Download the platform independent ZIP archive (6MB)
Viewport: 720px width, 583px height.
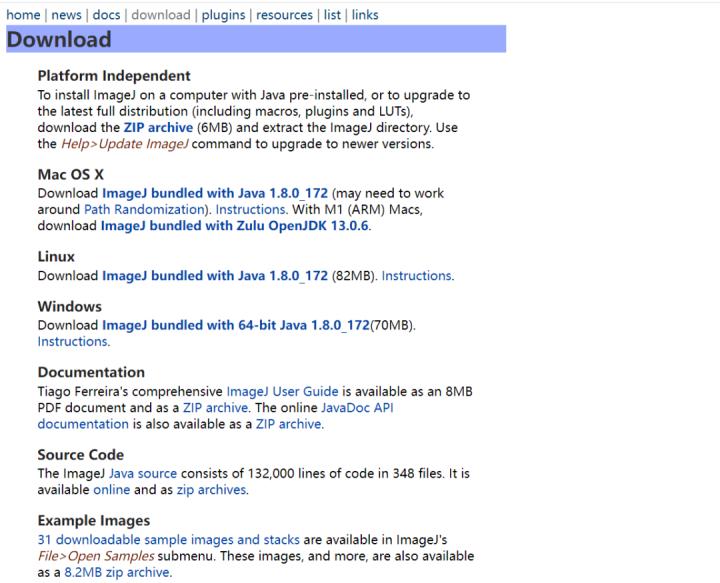(158, 127)
